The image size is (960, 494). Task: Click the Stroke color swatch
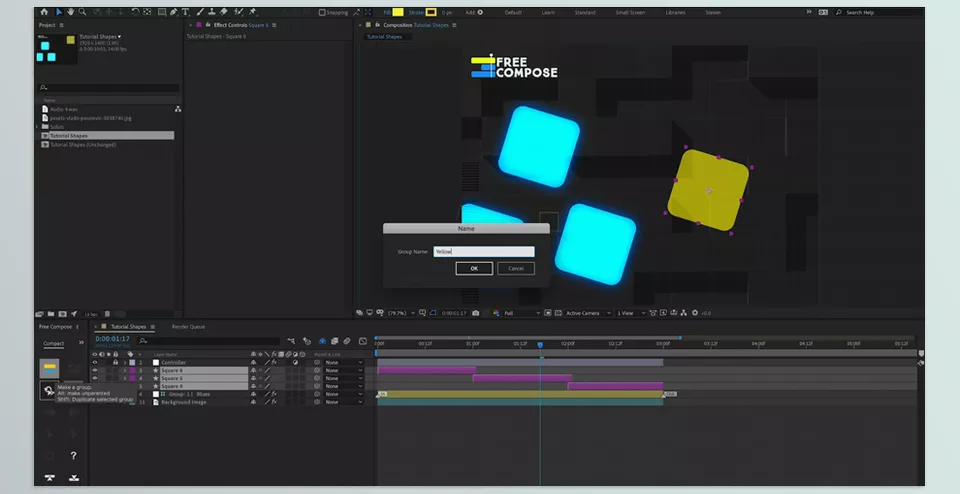point(431,12)
